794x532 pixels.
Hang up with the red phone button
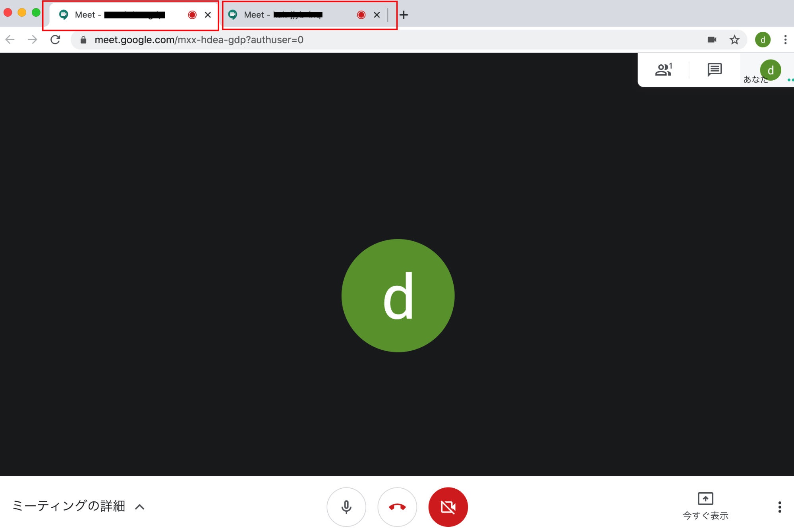(397, 507)
